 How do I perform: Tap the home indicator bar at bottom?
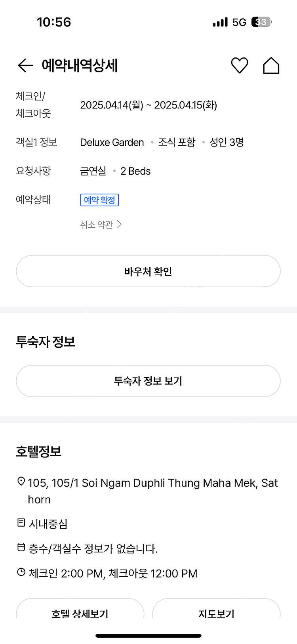(148, 636)
